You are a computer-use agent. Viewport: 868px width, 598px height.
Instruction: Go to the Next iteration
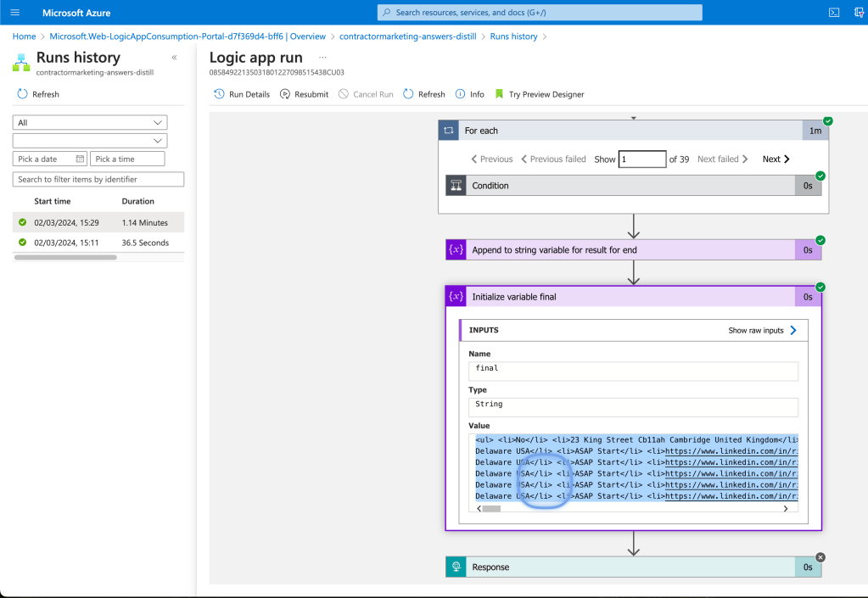776,159
